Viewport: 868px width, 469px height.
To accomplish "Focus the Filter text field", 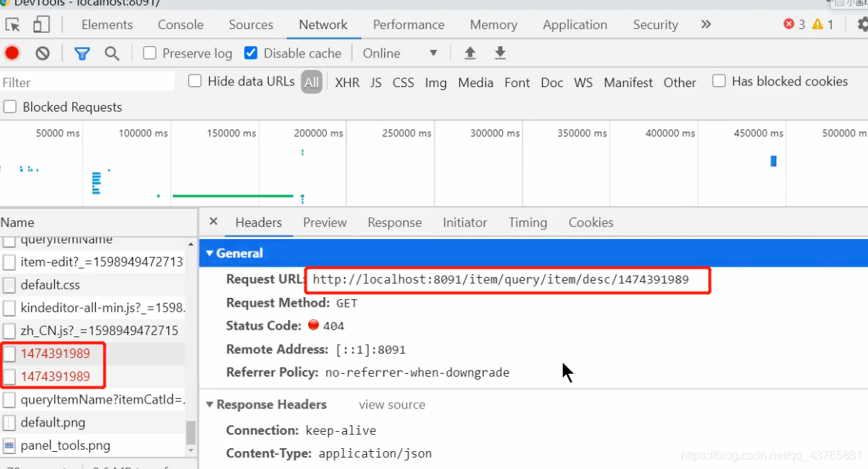I will coord(87,83).
